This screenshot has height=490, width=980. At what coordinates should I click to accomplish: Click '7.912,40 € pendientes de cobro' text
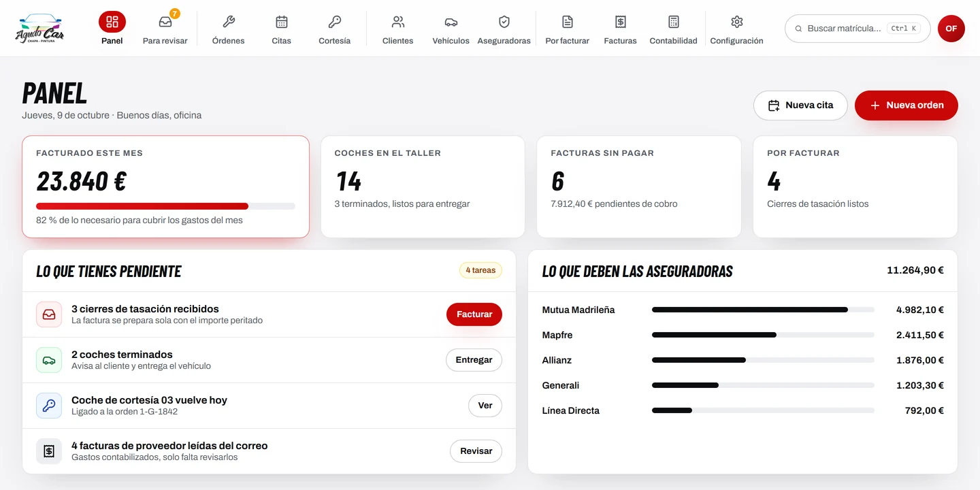pos(614,203)
